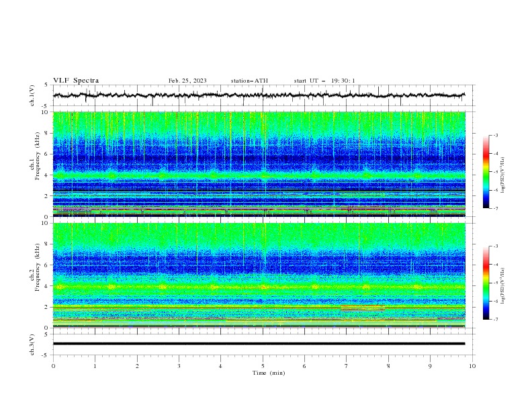
Task: Select the ch.1 spectrogram color scale bar
Action: pos(486,171)
